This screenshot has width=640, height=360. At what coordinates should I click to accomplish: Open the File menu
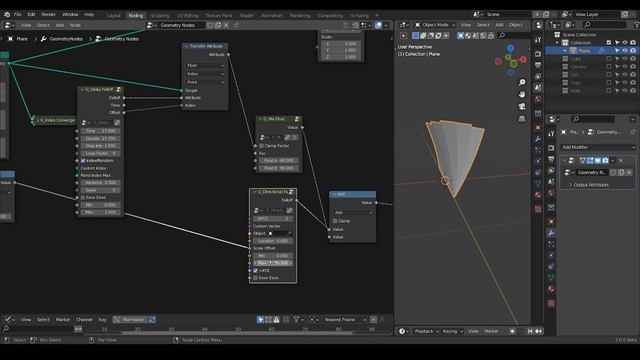coord(18,14)
